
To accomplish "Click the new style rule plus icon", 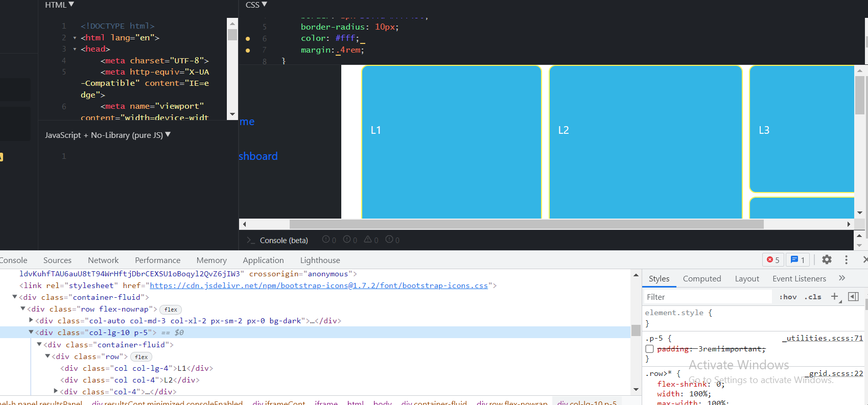I will pyautogui.click(x=835, y=297).
